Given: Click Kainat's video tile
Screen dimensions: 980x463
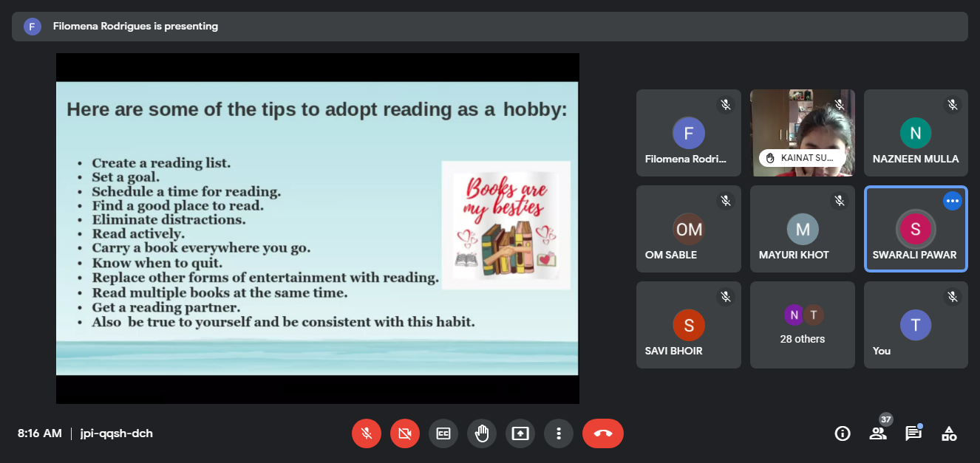Looking at the screenshot, I should click(x=802, y=133).
